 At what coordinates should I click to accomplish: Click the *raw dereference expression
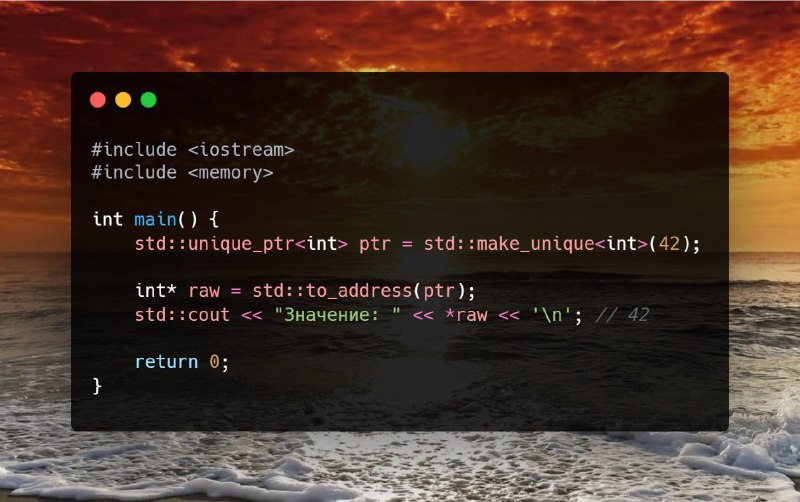pos(466,315)
